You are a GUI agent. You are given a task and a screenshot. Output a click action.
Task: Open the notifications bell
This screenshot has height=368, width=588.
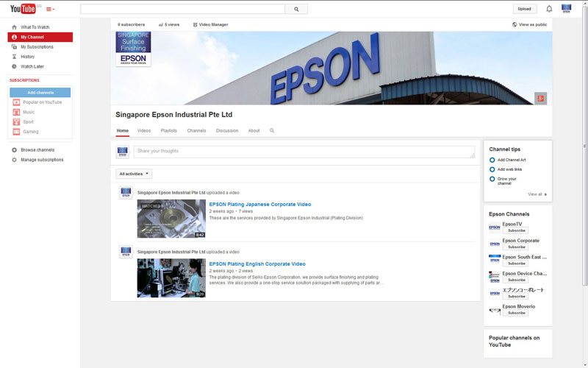pos(549,9)
